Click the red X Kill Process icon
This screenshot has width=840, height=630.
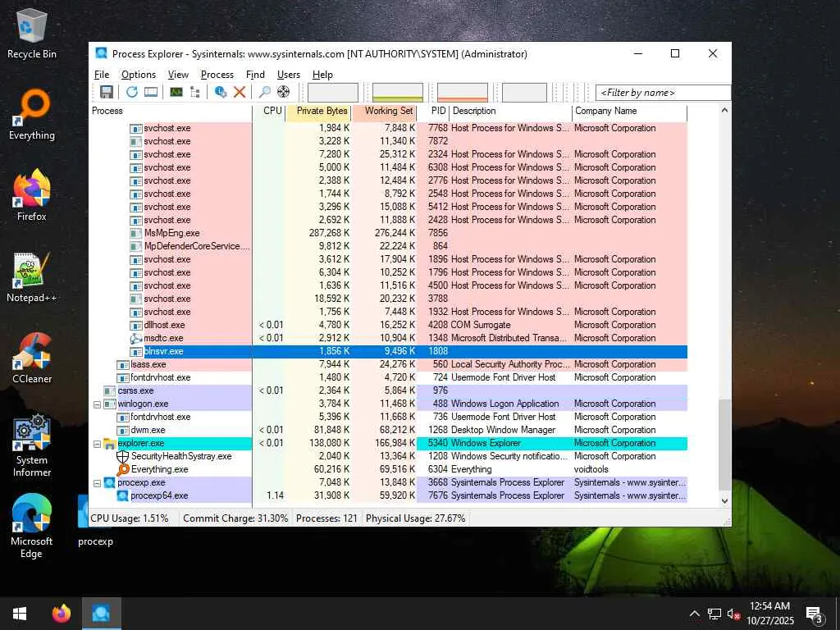point(240,92)
